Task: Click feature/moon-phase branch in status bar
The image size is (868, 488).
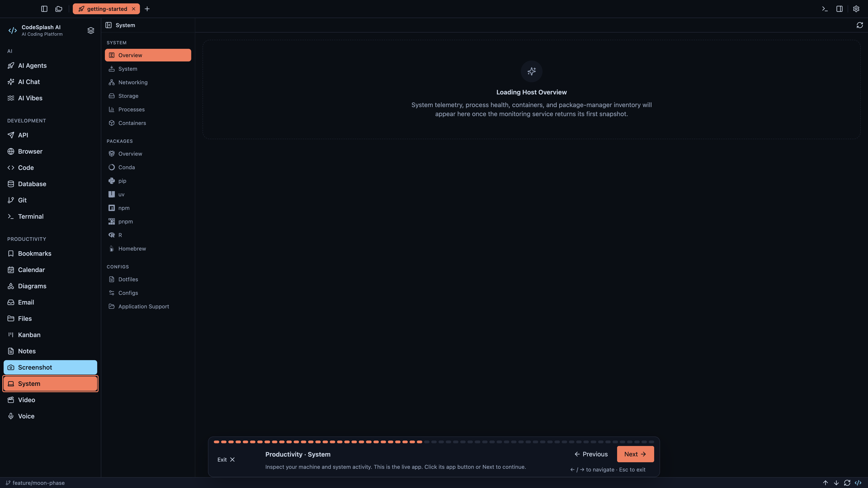Action: click(x=35, y=483)
